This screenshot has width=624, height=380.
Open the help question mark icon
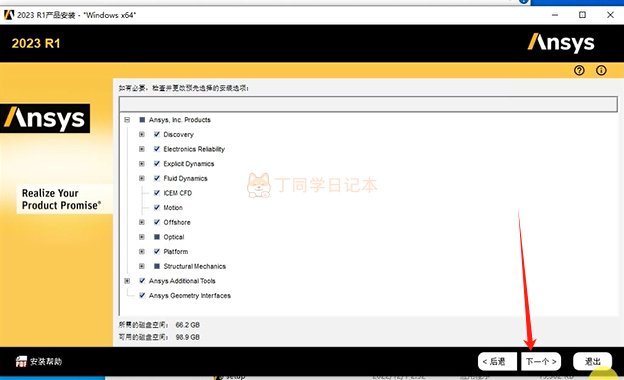click(x=579, y=70)
